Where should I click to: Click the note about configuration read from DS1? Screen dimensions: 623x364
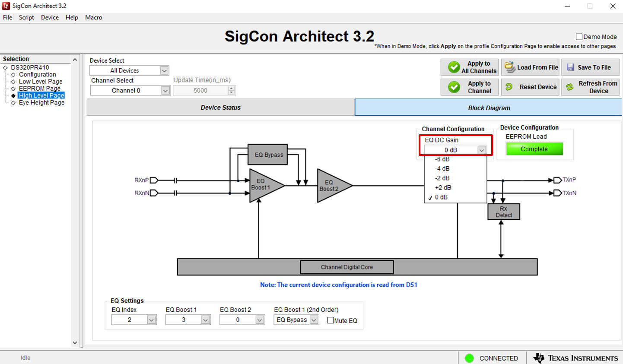point(339,285)
